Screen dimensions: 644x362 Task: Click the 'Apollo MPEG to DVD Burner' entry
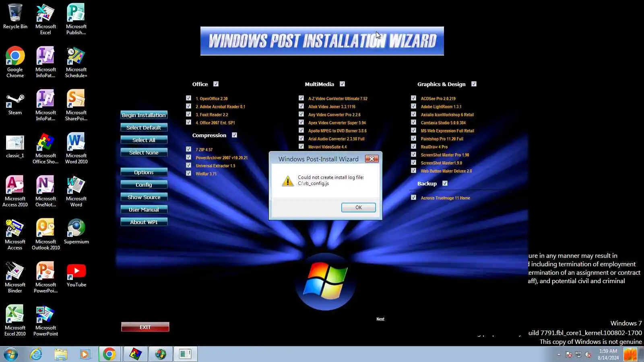[337, 131]
